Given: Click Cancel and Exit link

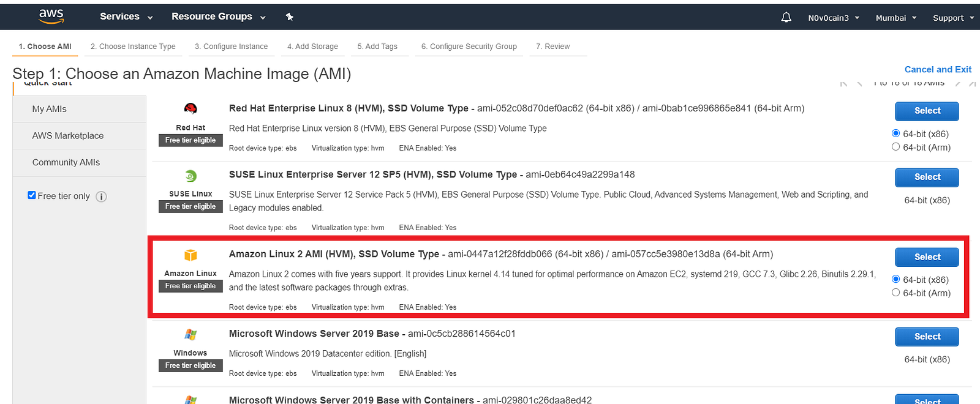Looking at the screenshot, I should (x=938, y=69).
